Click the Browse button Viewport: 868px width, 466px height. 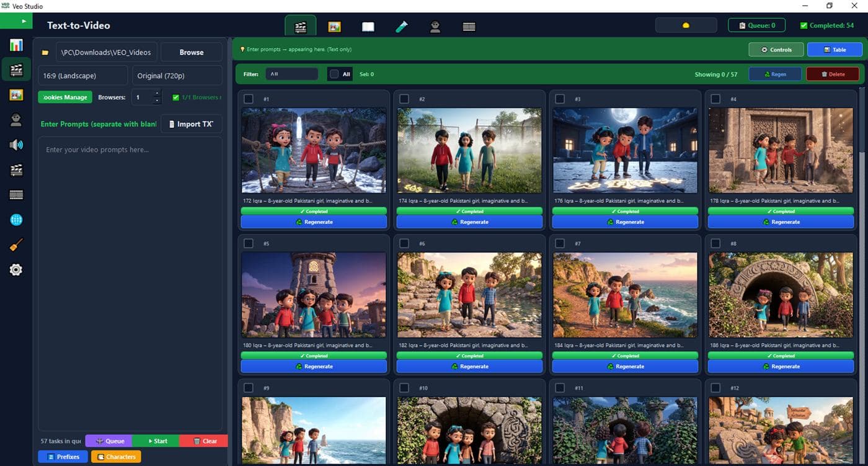pos(191,52)
